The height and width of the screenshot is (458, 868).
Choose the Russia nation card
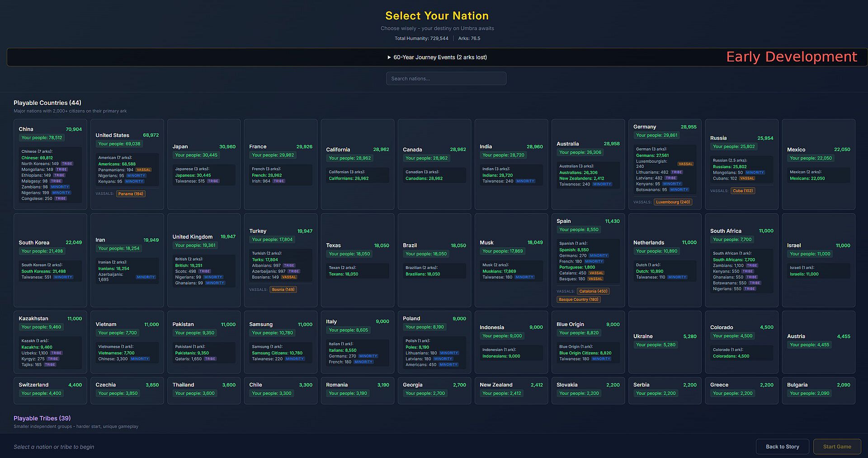pyautogui.click(x=742, y=164)
